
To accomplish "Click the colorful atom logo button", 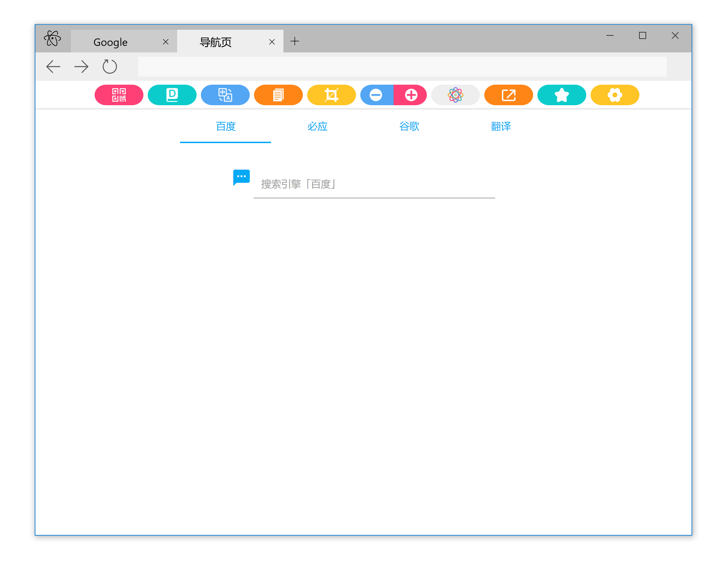I will (x=455, y=95).
